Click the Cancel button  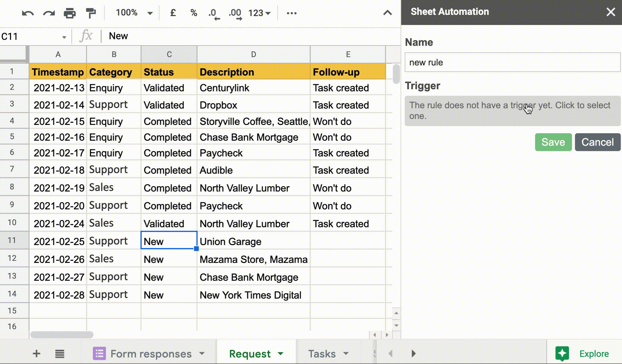[x=597, y=142]
